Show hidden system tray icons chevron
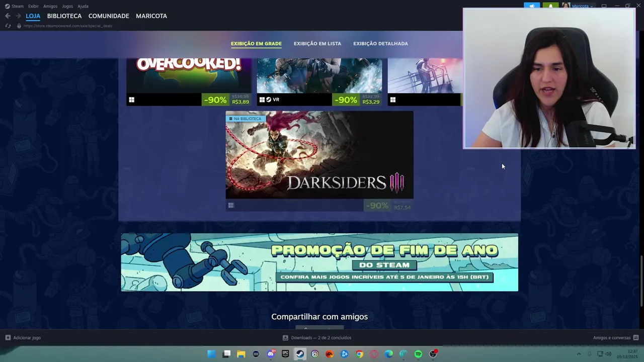Image resolution: width=644 pixels, height=362 pixels. tap(579, 354)
